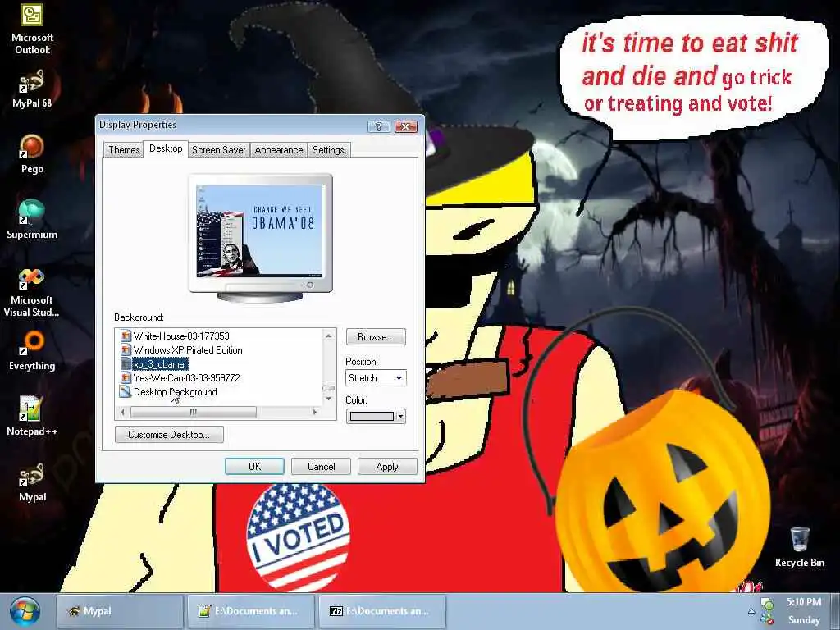Image resolution: width=840 pixels, height=630 pixels.
Task: Select the xp_3_obama background entry
Action: (x=159, y=363)
